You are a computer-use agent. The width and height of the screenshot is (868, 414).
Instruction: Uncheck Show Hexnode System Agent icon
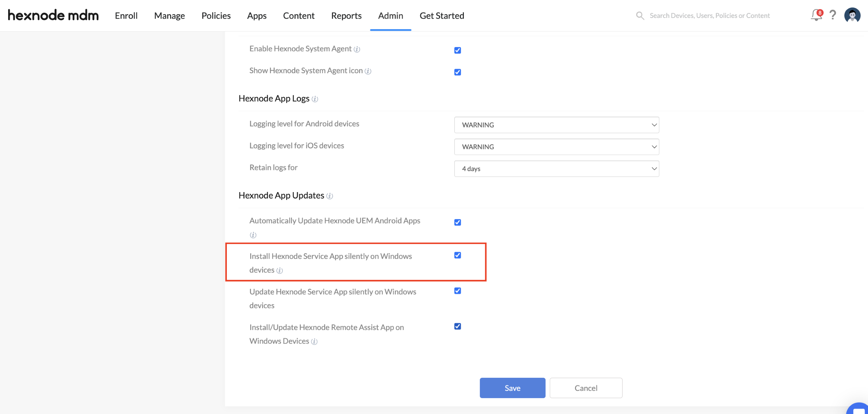point(457,72)
